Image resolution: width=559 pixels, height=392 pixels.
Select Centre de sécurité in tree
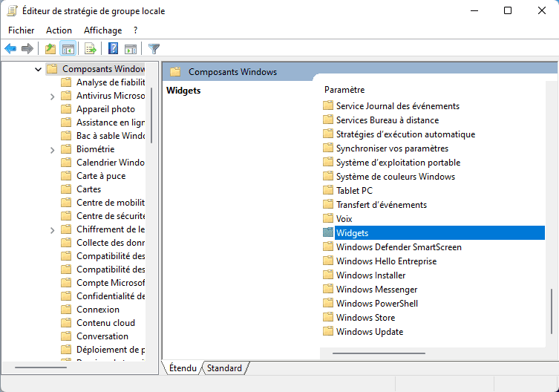[x=111, y=216]
